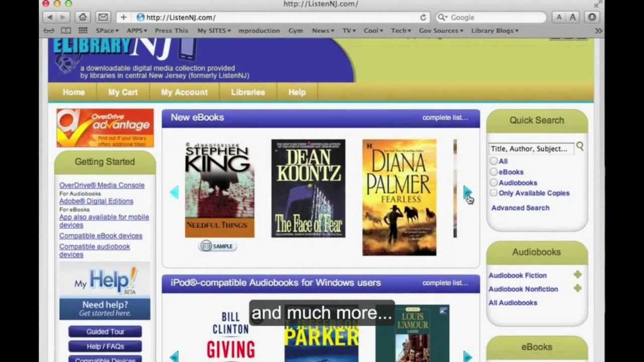Open New eBooks complete list link

[445, 118]
